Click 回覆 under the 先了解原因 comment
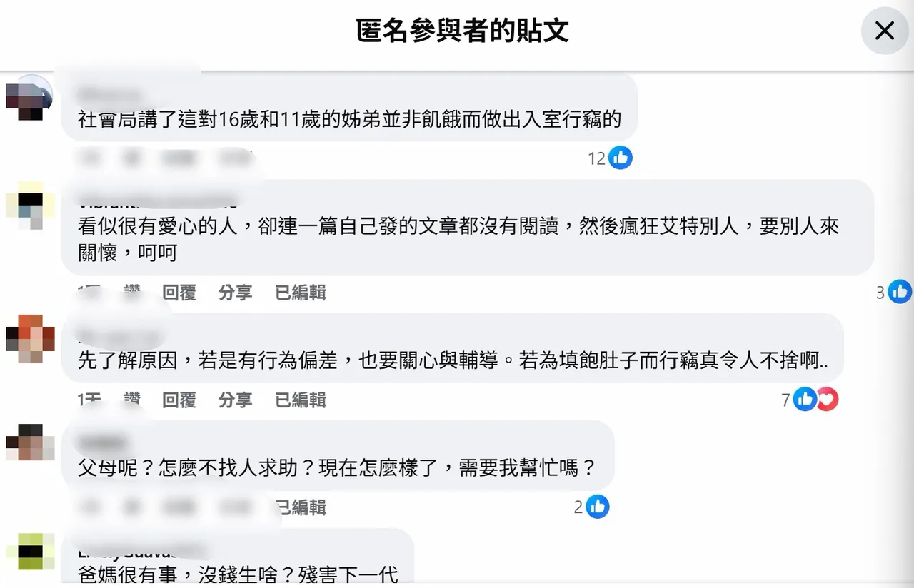Screen dimensions: 914x588 [x=179, y=400]
